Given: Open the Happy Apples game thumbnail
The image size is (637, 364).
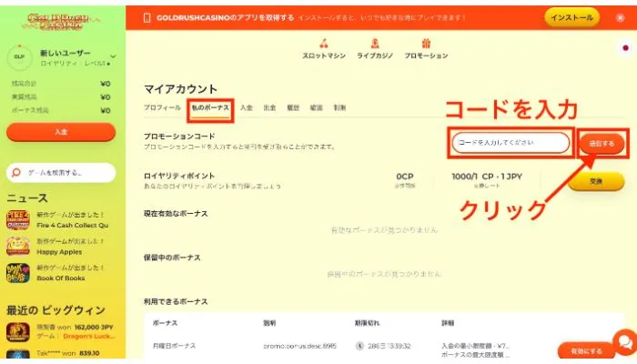Looking at the screenshot, I should (x=18, y=246).
